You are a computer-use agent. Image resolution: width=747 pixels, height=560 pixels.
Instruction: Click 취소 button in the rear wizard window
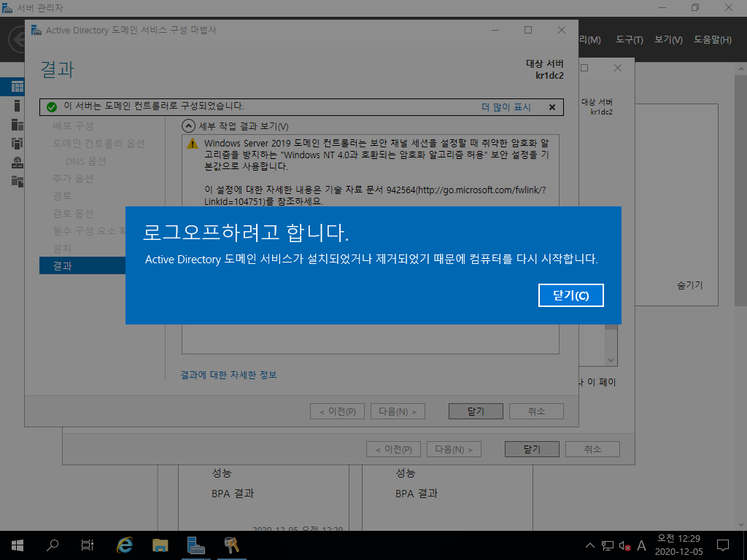(592, 449)
